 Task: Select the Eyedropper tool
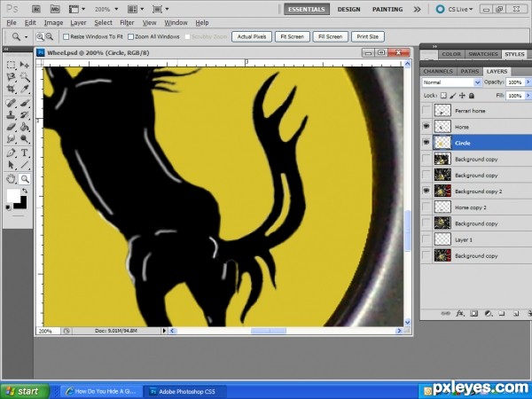pyautogui.click(x=25, y=89)
